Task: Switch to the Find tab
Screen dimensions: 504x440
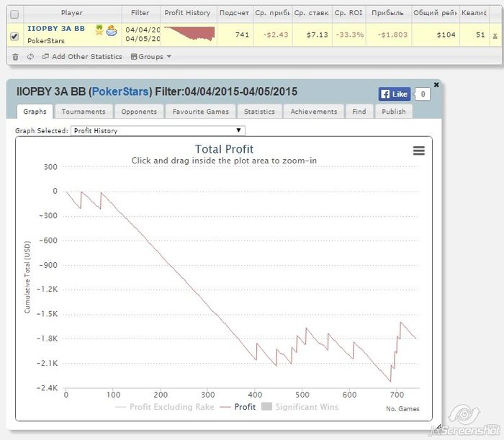Action: (359, 112)
